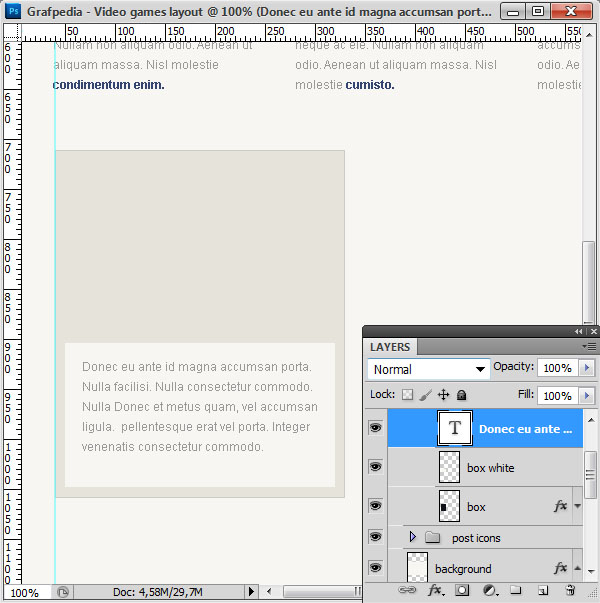This screenshot has width=600, height=603.
Task: Close the Layers panel with x icon
Action: [594, 331]
